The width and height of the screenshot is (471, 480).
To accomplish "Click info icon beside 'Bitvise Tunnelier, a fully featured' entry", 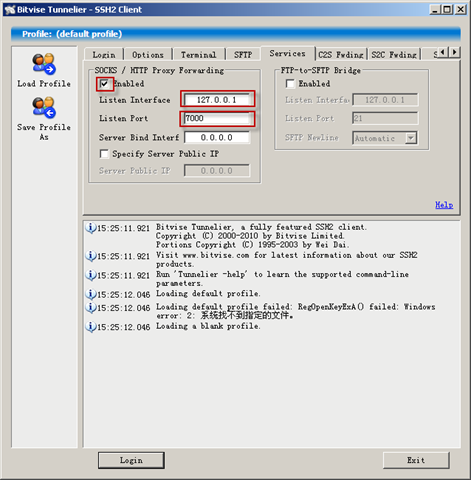I will click(91, 228).
